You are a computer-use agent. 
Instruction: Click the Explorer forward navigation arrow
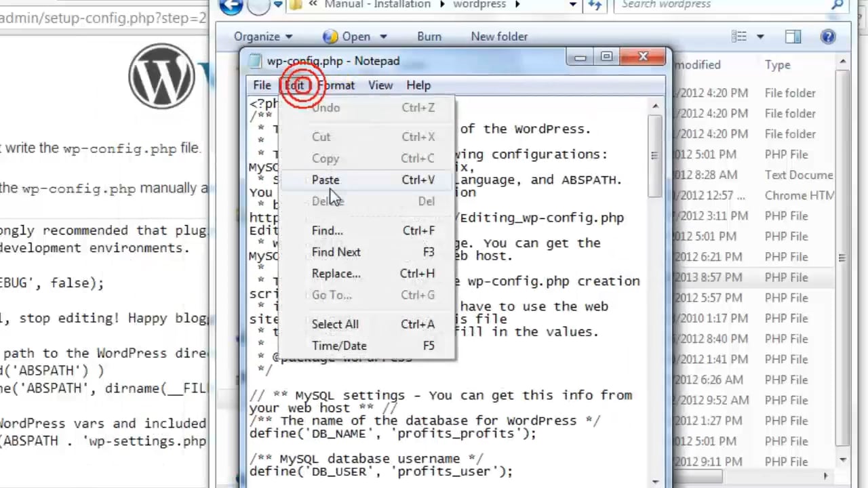258,5
